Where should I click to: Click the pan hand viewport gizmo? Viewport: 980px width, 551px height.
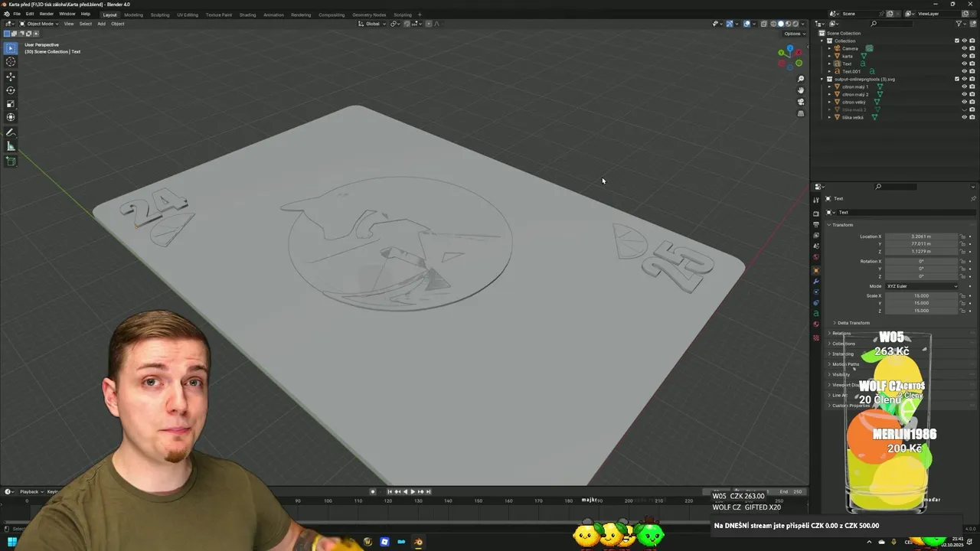click(801, 90)
